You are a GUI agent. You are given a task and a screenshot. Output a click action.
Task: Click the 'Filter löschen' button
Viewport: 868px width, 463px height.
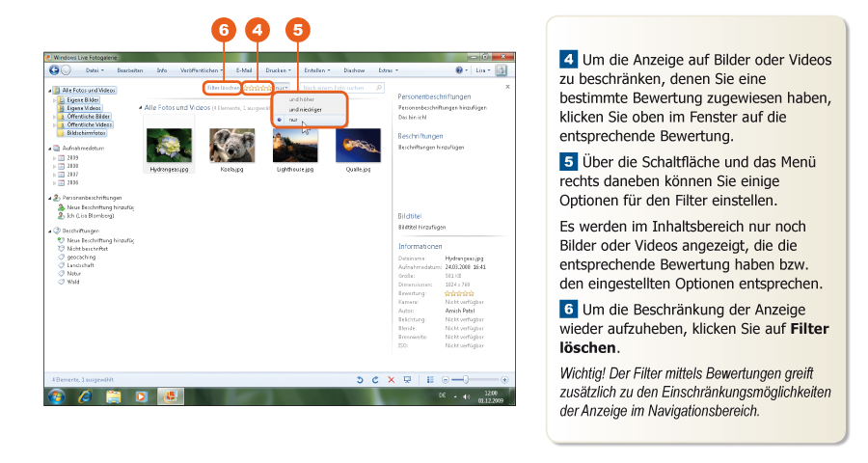pos(223,88)
